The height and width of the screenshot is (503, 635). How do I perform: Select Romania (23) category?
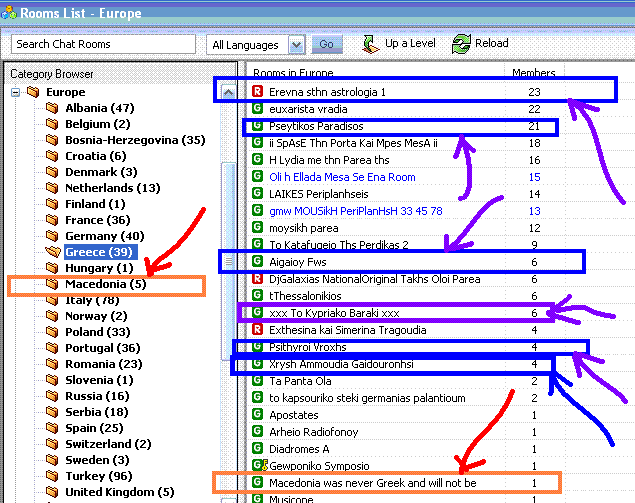tap(104, 364)
